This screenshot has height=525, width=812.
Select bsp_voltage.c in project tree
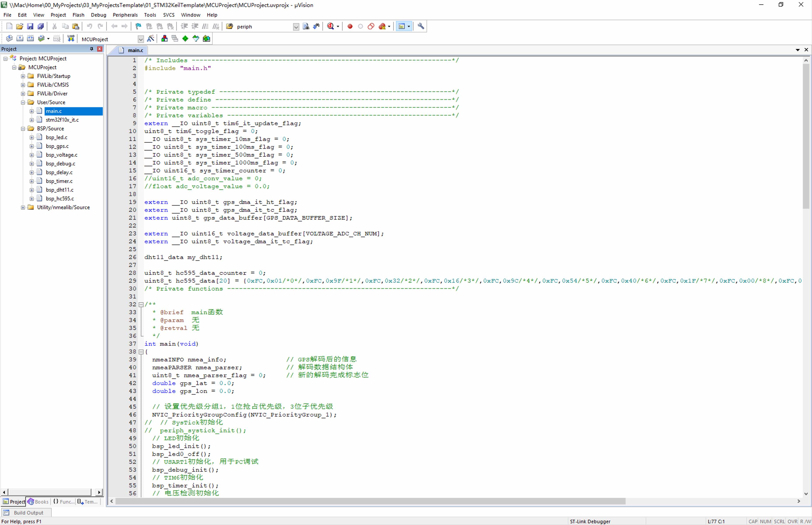(x=61, y=155)
